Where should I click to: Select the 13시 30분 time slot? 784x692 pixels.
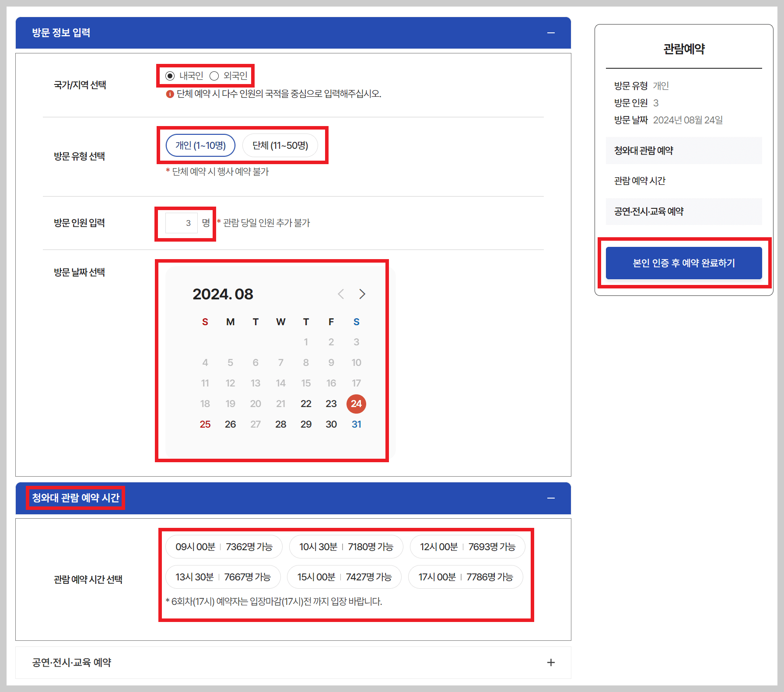223,577
